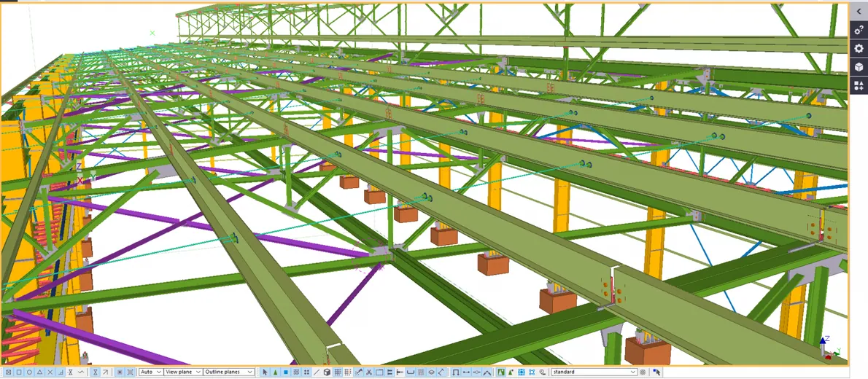The width and height of the screenshot is (868, 379).
Task: Click the Select all arrow icon
Action: [x=265, y=372]
